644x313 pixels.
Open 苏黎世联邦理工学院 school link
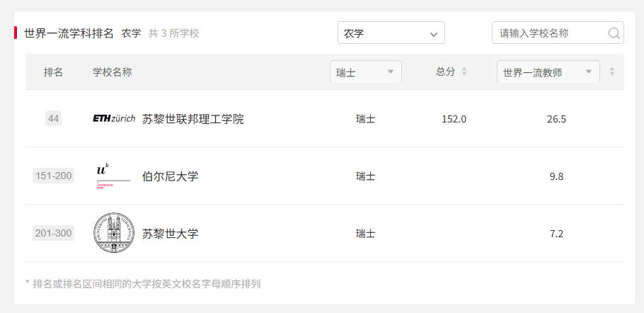pos(193,119)
